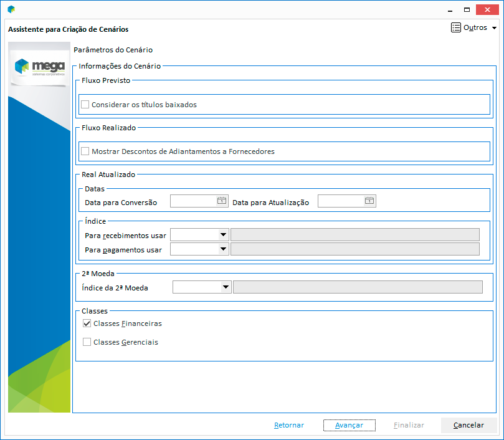
Task: Check Mostrar Descontos de Adiantamentos a Fornecedores
Action: point(85,151)
